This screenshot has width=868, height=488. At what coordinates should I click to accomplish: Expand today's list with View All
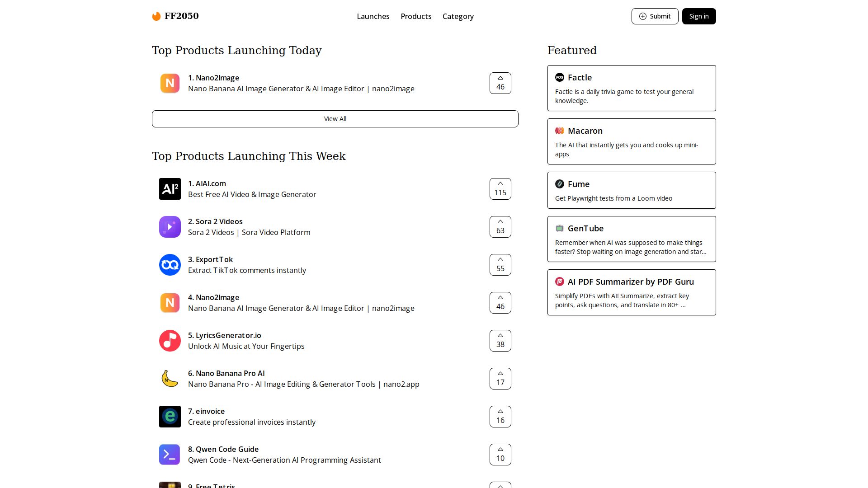click(335, 119)
